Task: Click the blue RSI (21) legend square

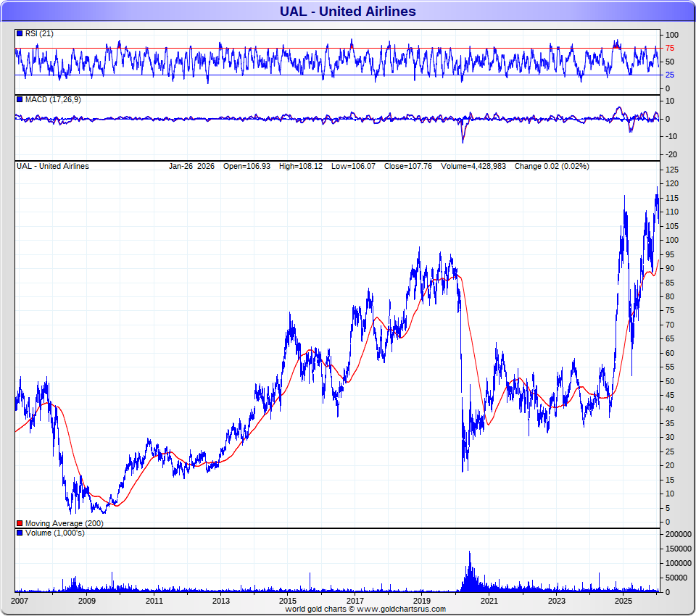Action: 20,33
